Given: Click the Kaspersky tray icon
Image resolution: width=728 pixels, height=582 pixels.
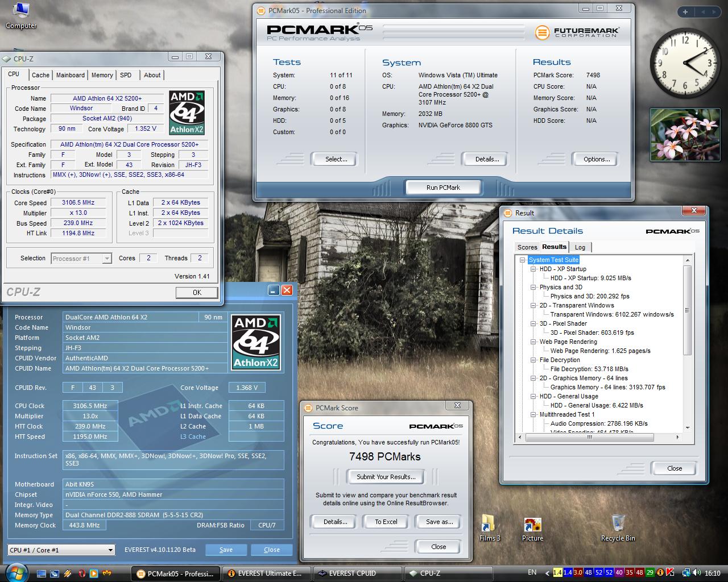Looking at the screenshot, I should [x=670, y=572].
